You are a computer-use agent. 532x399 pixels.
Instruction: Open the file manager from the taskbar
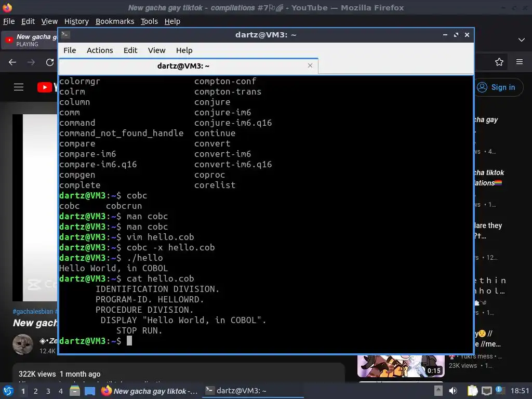[75, 391]
